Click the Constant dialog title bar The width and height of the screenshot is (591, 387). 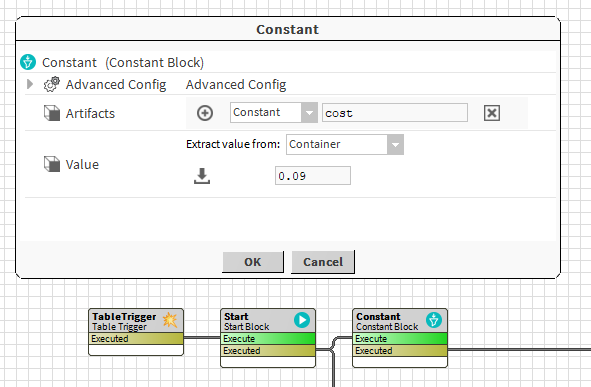tap(288, 29)
